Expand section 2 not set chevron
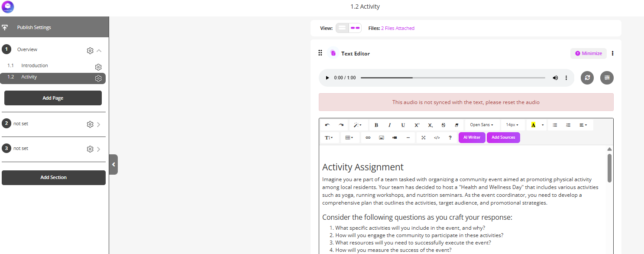Viewport: 644px width, 254px height. 99,124
